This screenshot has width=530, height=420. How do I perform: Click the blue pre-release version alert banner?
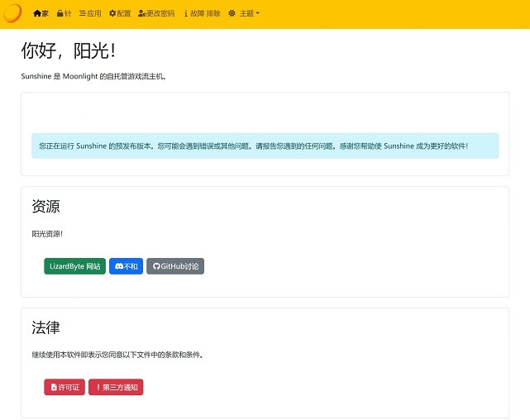click(265, 146)
